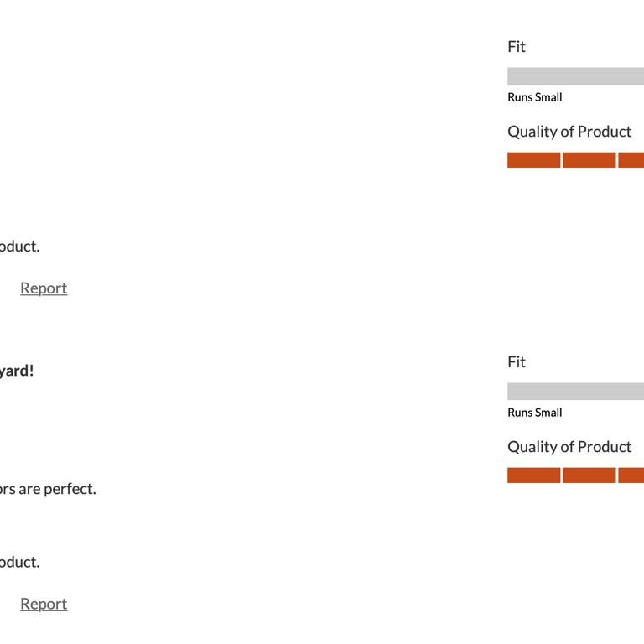This screenshot has height=644, width=644.
Task: Click the "Fit" heading in the upper review
Action: [x=517, y=47]
